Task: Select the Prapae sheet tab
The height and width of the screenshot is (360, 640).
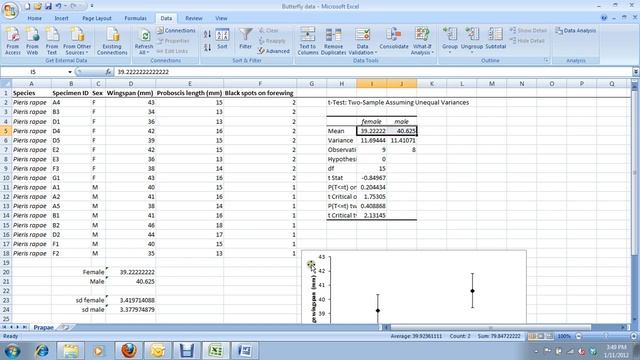Action: coord(43,327)
